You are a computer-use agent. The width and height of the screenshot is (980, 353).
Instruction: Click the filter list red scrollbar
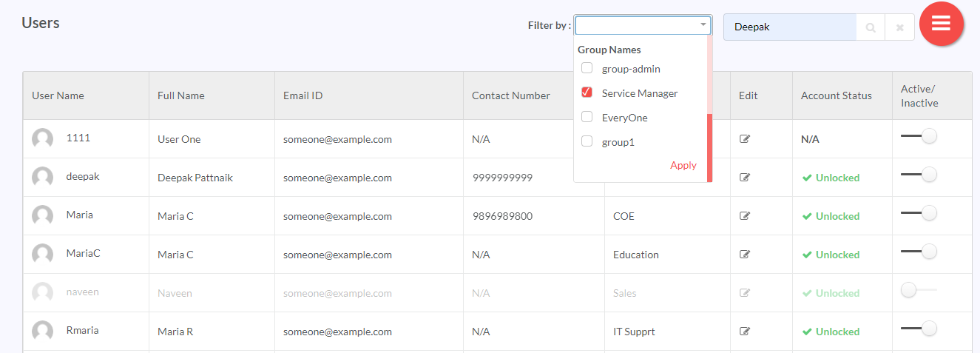[709, 147]
